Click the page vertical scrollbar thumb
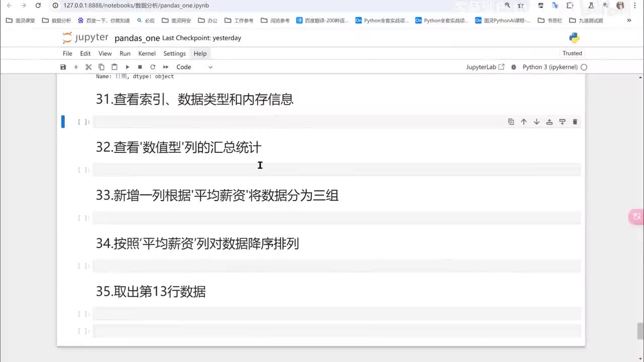 coord(640,331)
